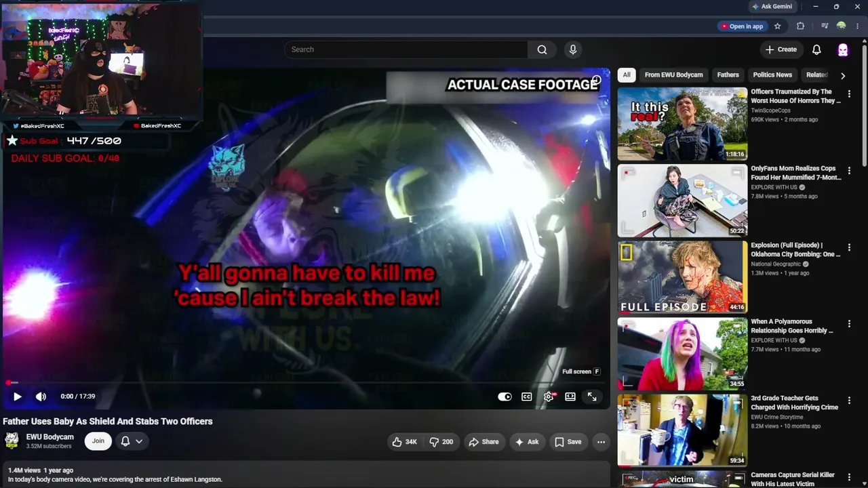Show more filter chips with arrow
Image resolution: width=868 pixels, height=488 pixels.
click(843, 75)
